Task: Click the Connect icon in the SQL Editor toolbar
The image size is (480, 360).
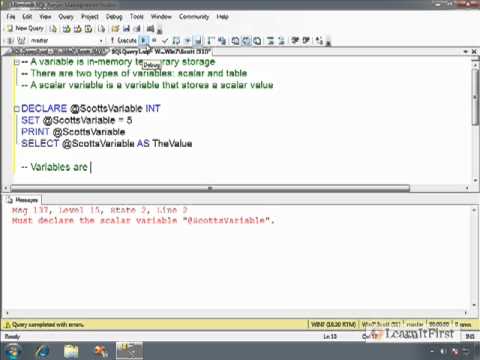Action: click(11, 41)
